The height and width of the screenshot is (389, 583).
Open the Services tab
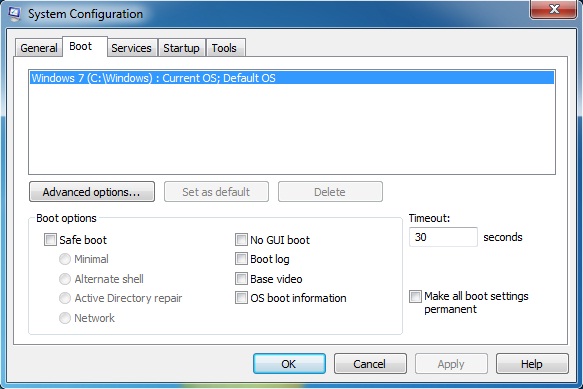click(132, 48)
